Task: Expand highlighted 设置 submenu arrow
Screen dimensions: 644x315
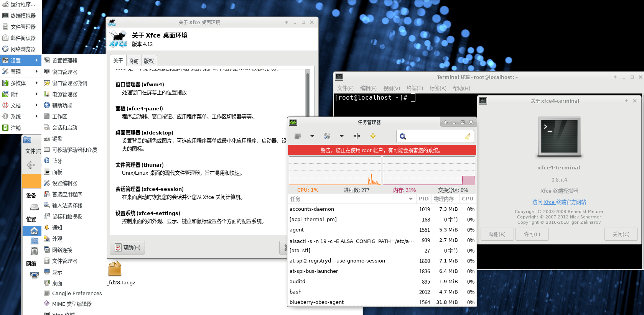Action: click(36, 60)
